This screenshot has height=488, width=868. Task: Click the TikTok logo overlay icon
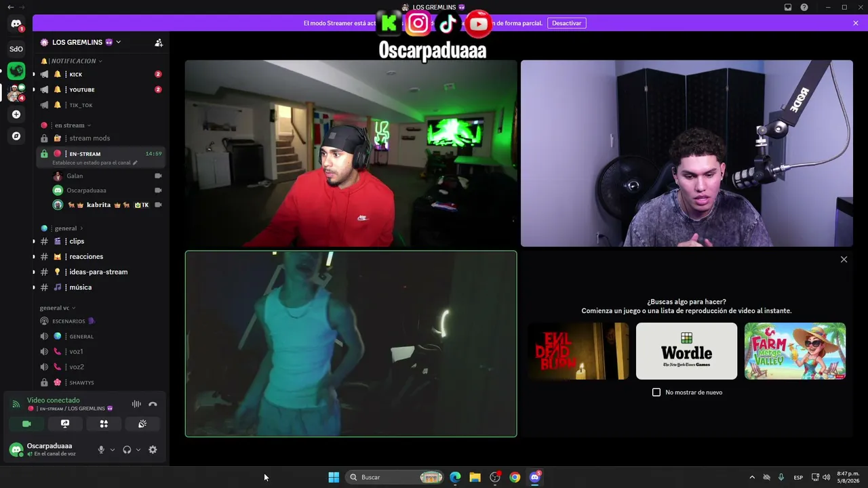point(448,24)
